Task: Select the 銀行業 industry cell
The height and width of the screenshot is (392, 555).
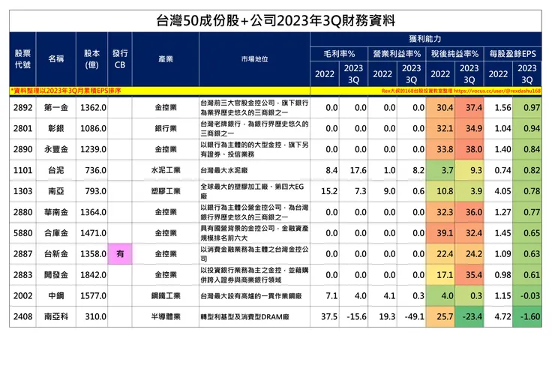Action: (166, 128)
